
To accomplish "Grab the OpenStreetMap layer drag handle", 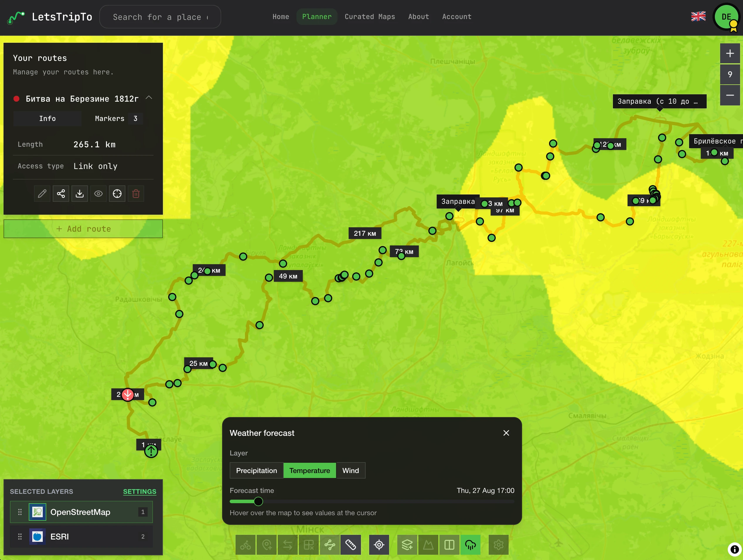I will point(20,512).
